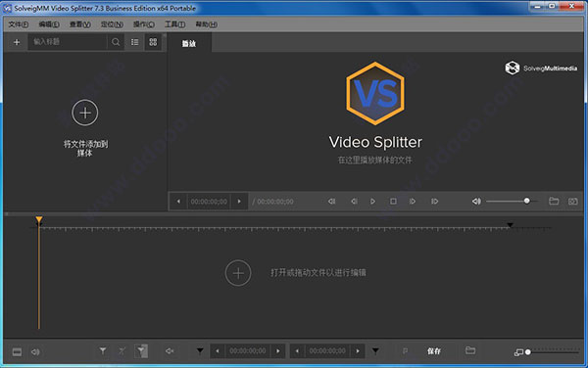Click the Video Splitter VS hexagon logo

(x=375, y=94)
